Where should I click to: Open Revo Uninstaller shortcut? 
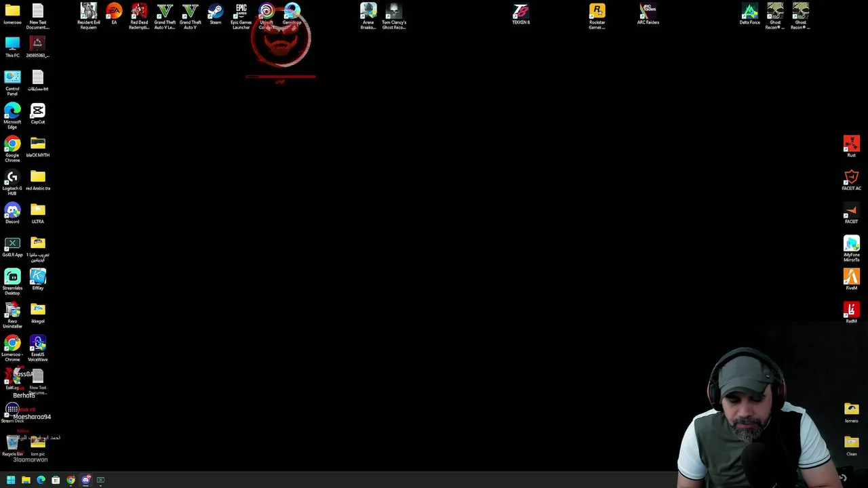12,316
